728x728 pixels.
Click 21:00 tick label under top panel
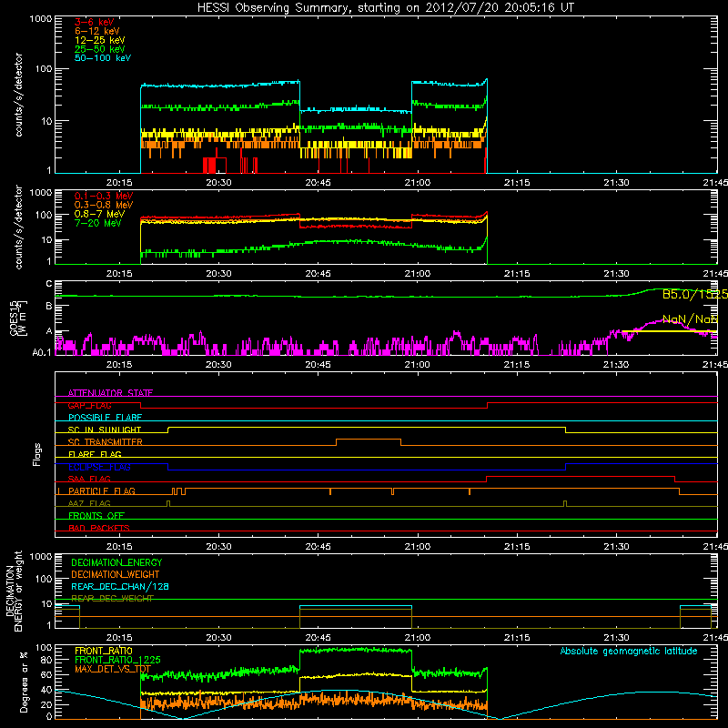pyautogui.click(x=418, y=183)
